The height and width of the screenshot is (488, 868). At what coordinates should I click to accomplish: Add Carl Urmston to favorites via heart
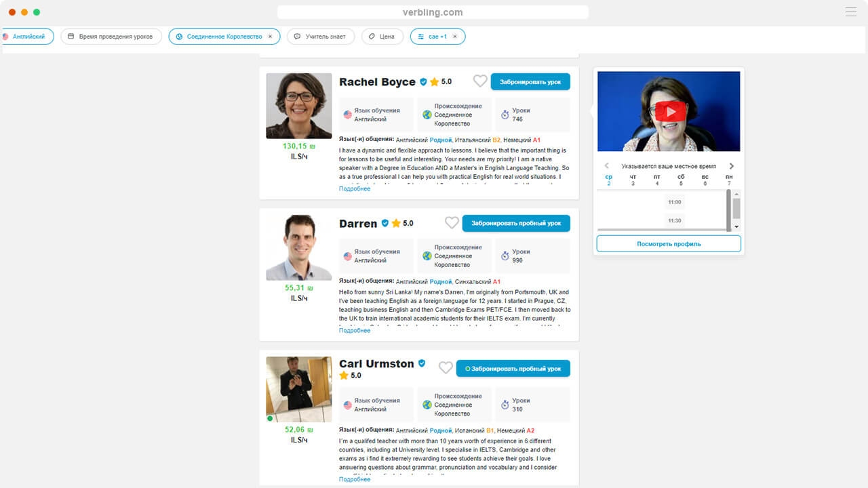446,368
